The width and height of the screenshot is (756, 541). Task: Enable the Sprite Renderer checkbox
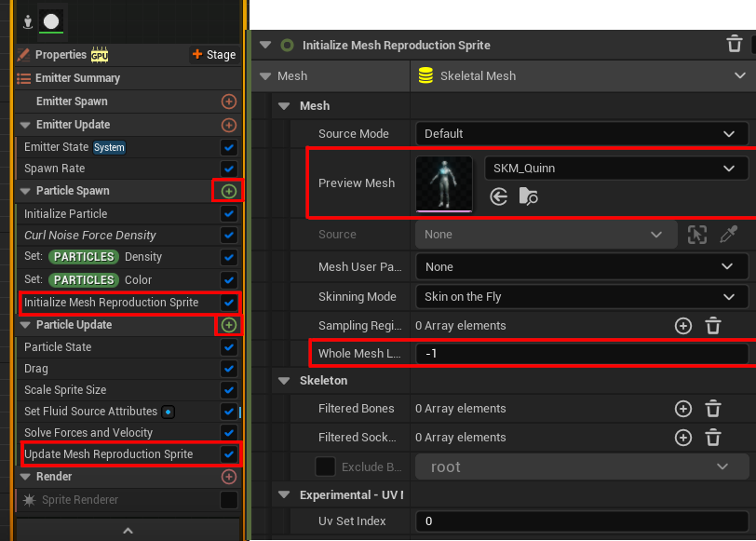[228, 500]
